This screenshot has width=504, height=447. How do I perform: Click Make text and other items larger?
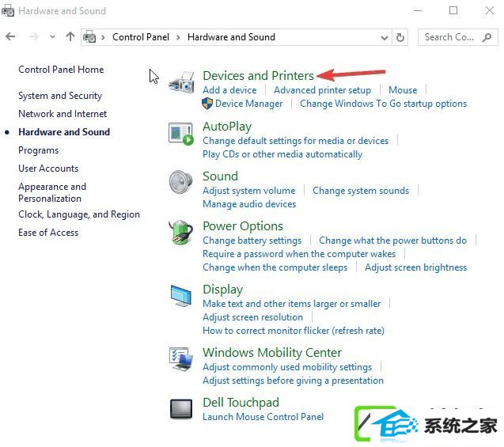pyautogui.click(x=291, y=304)
